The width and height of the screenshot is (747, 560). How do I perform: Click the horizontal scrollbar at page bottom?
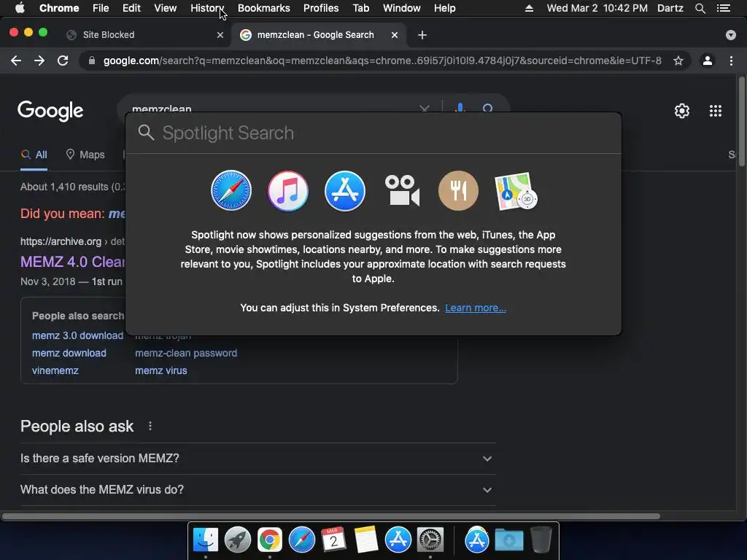pyautogui.click(x=330, y=516)
